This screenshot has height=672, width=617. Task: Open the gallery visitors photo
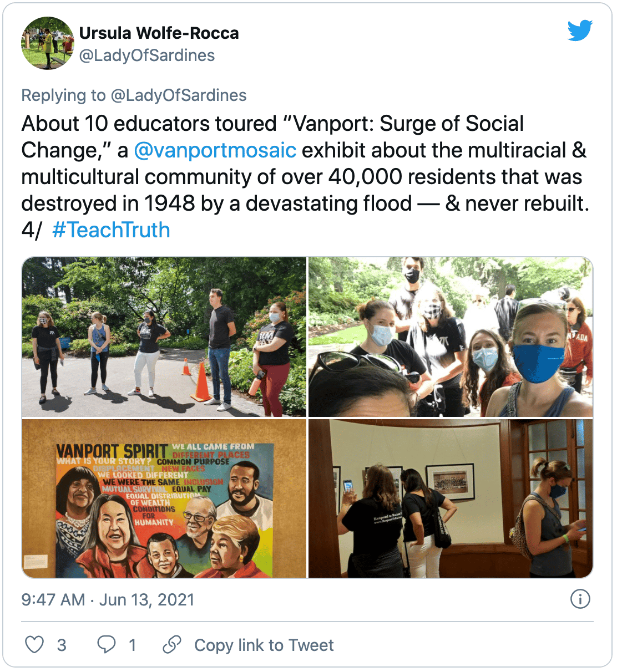pos(451,498)
